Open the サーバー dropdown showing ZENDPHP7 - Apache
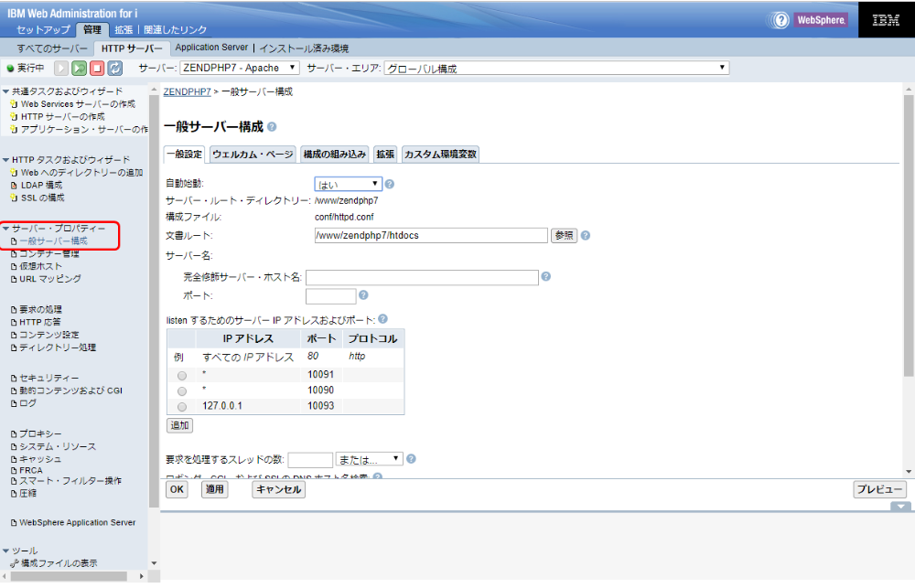The image size is (915, 588). 240,68
